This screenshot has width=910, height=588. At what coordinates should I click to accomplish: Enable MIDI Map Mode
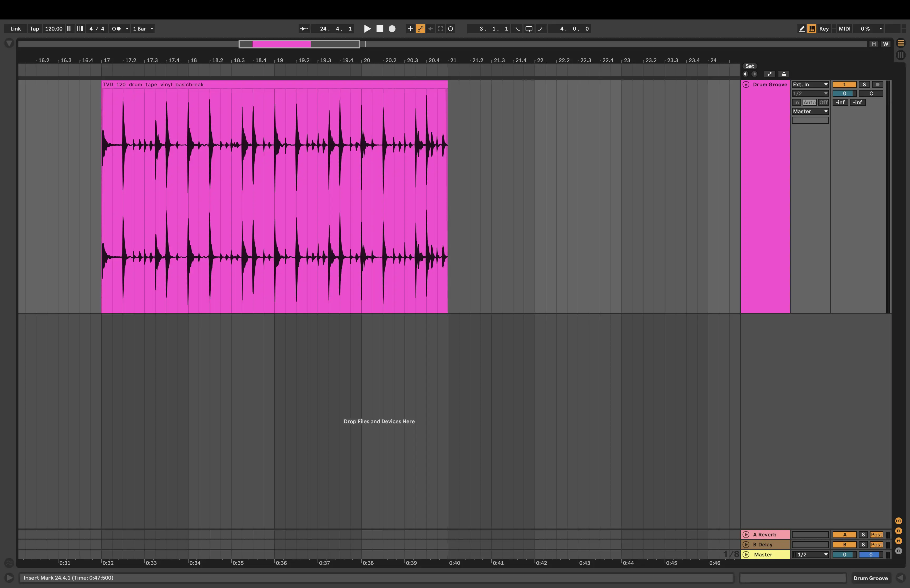coord(844,29)
